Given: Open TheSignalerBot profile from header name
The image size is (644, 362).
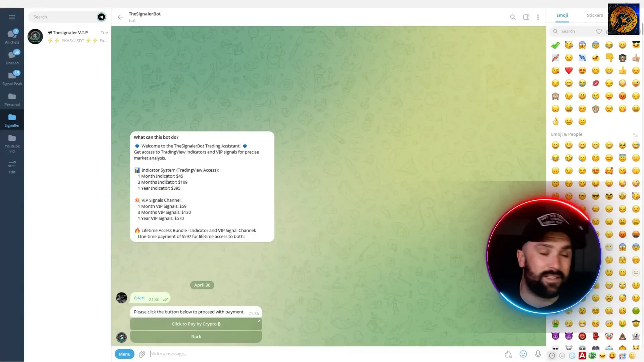Looking at the screenshot, I should tap(145, 14).
